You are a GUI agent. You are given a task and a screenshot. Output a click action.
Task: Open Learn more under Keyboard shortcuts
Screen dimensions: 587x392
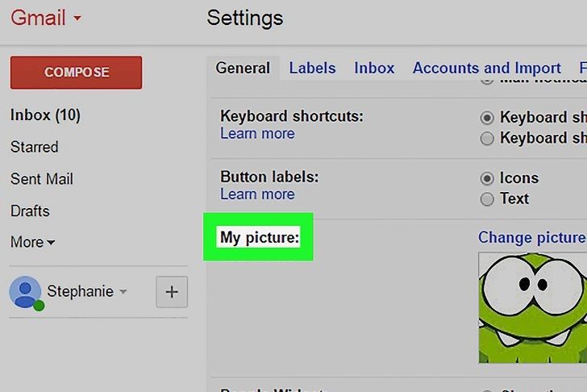[257, 133]
